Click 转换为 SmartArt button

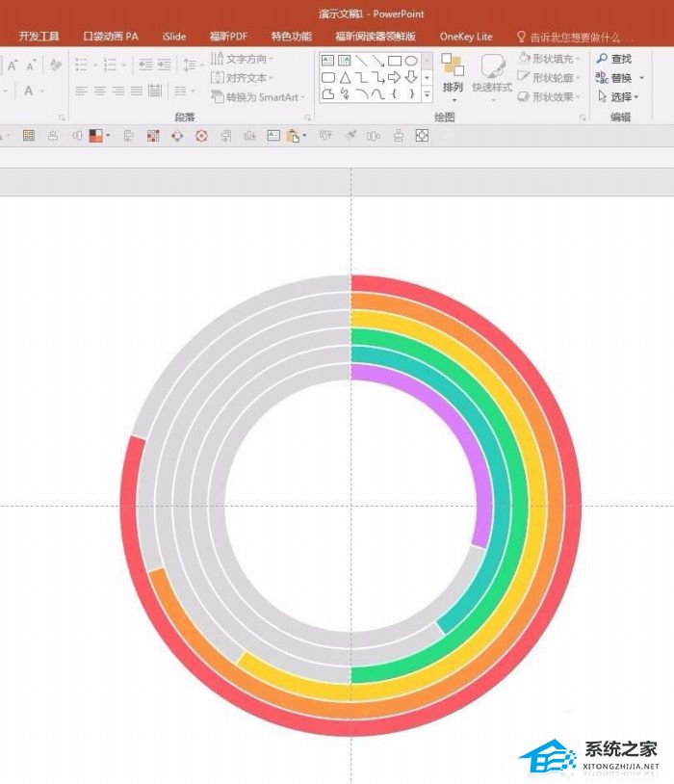pos(257,97)
